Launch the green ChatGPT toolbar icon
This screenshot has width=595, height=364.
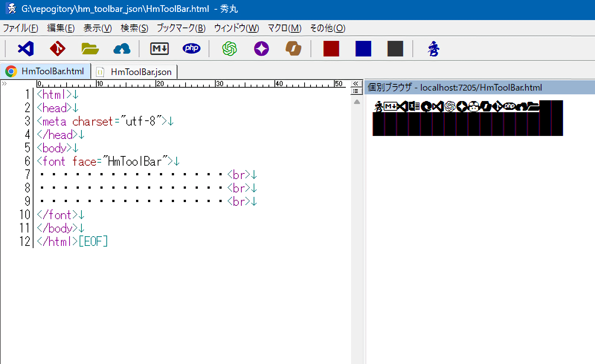229,49
